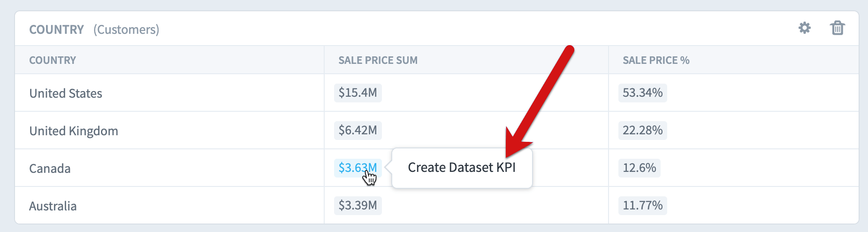Select the Australia row label
This screenshot has width=868, height=232.
[53, 206]
